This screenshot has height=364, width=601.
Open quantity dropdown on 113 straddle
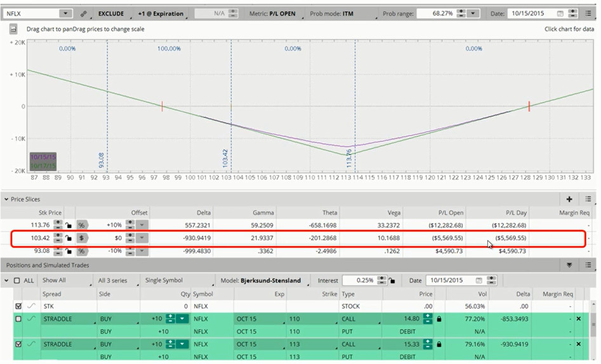pos(182,344)
